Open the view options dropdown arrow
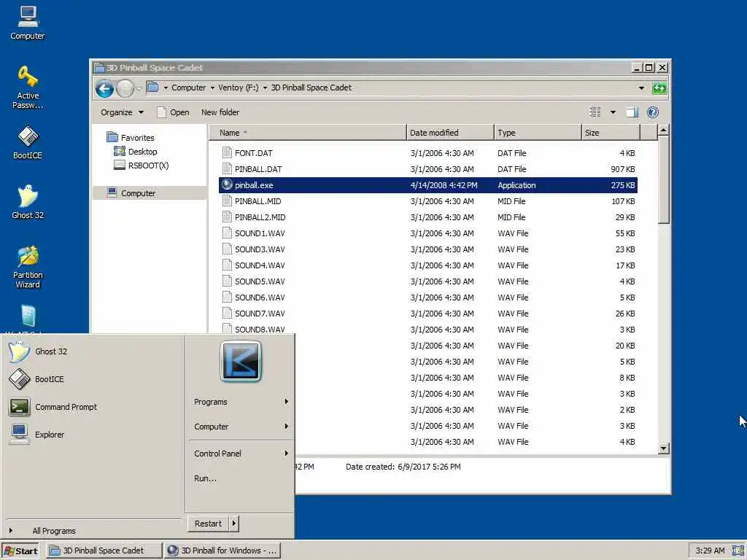This screenshot has height=560, width=747. pyautogui.click(x=613, y=112)
